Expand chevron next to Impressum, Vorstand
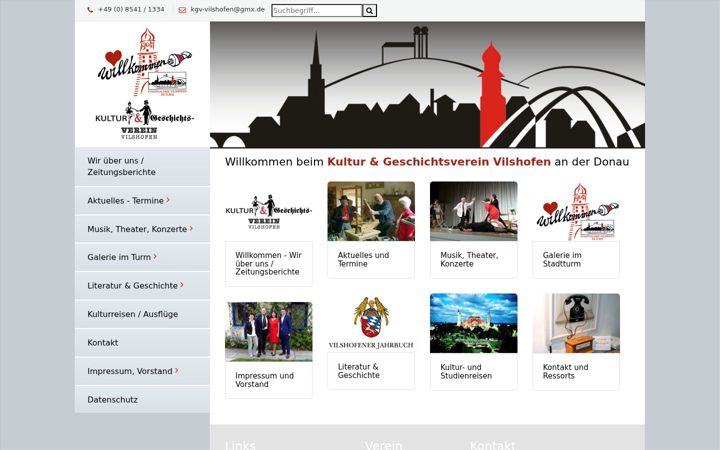Image resolution: width=720 pixels, height=450 pixels. 177,371
